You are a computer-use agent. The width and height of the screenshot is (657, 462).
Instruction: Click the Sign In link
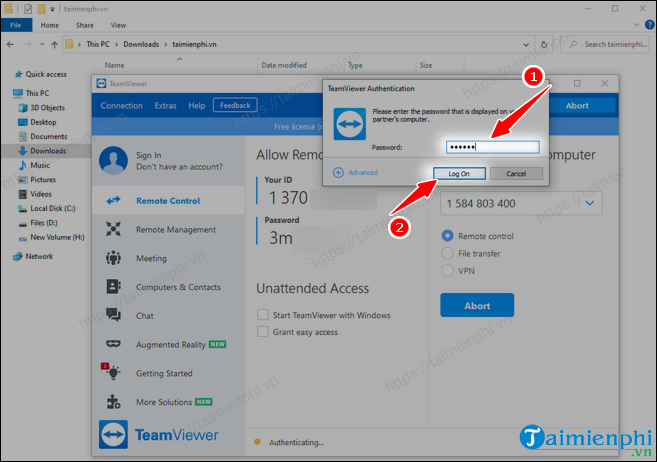(x=148, y=155)
